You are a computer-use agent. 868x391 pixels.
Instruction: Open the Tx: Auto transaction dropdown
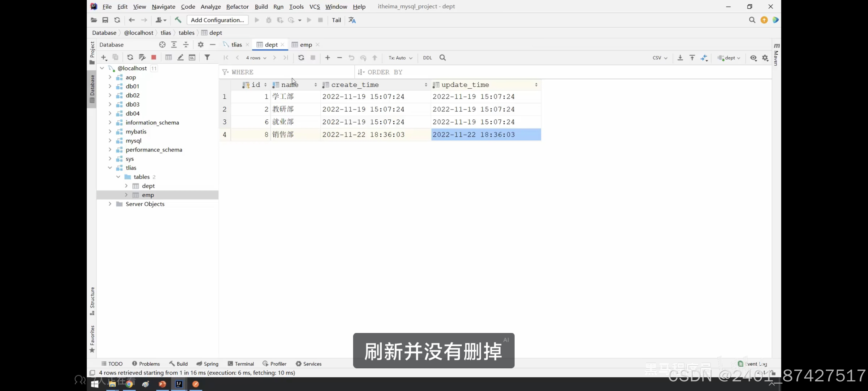click(400, 58)
